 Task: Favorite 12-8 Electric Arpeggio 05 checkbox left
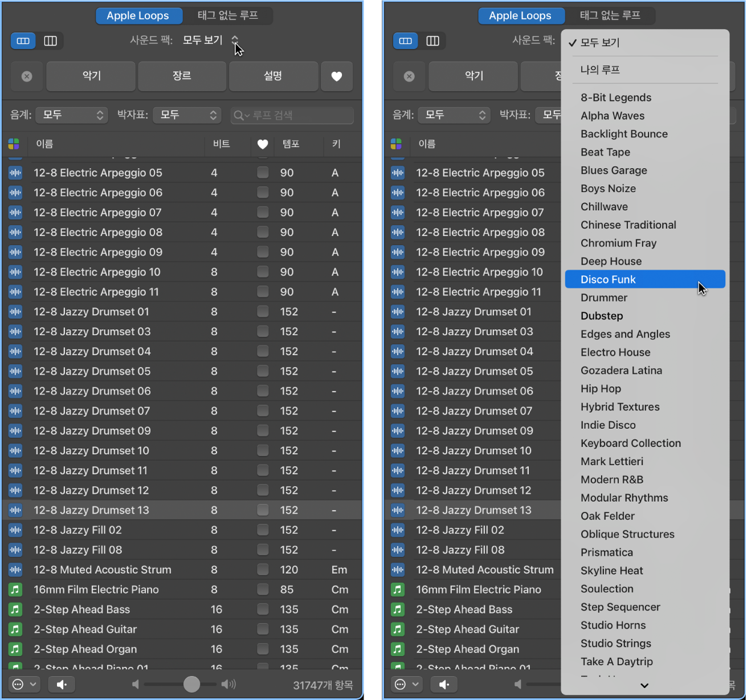[263, 172]
